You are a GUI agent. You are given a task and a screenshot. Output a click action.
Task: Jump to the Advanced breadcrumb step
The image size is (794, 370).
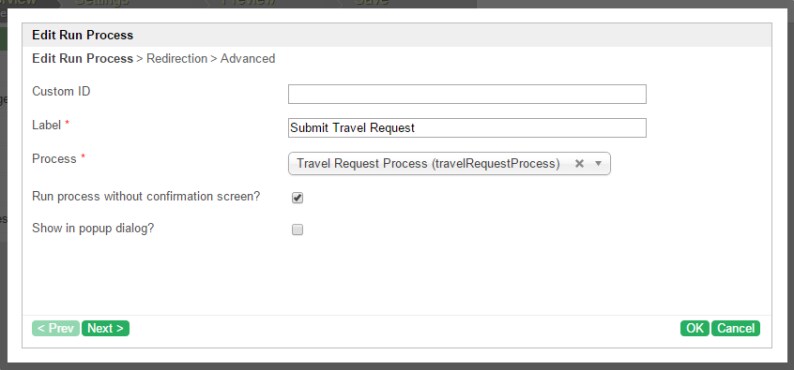(x=248, y=59)
